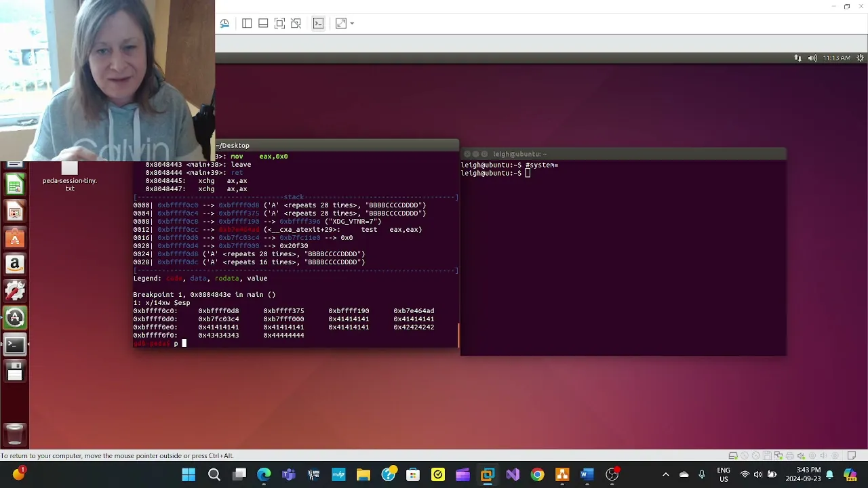Enter full screen mode in VMware toolbar
Image resolution: width=868 pixels, height=488 pixels.
[279, 24]
